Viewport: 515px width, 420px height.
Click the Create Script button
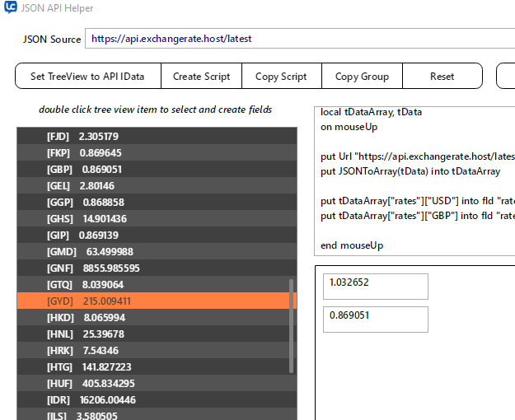point(201,77)
